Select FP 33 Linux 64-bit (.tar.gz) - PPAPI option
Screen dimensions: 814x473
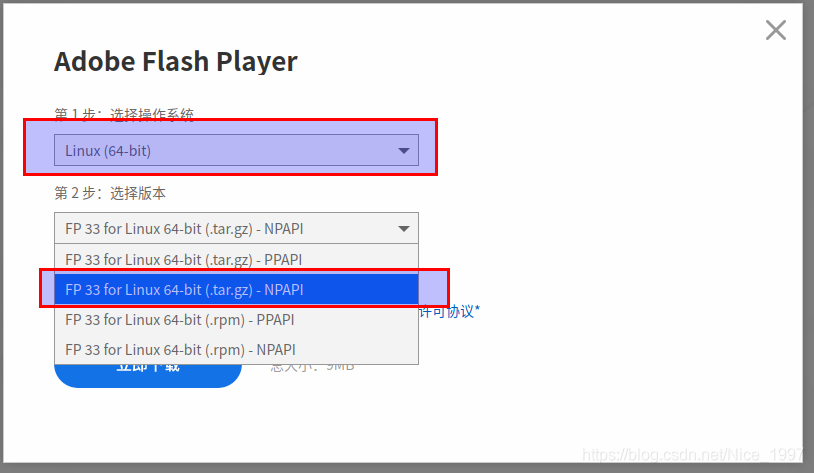(x=236, y=259)
